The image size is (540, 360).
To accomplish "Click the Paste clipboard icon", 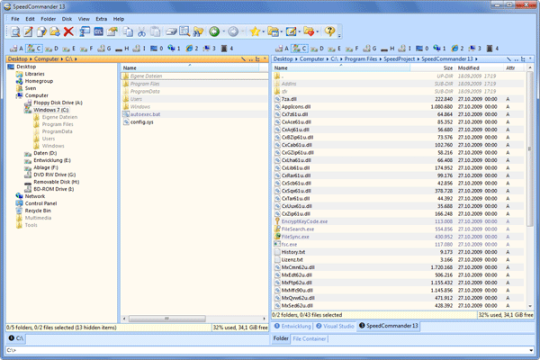I will 155,32.
